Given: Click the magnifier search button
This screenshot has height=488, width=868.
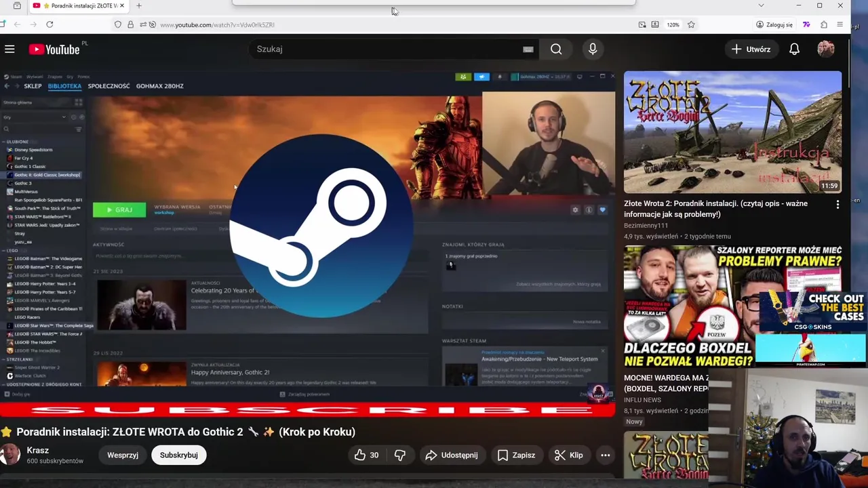Looking at the screenshot, I should click(556, 49).
